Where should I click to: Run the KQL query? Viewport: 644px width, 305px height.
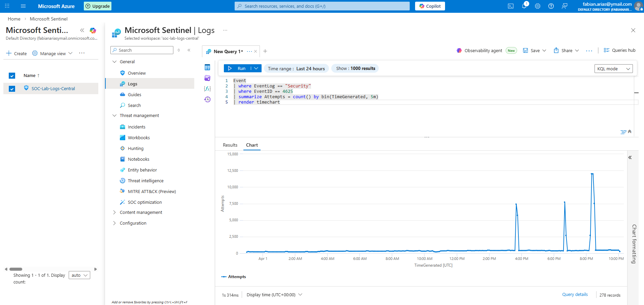point(237,68)
